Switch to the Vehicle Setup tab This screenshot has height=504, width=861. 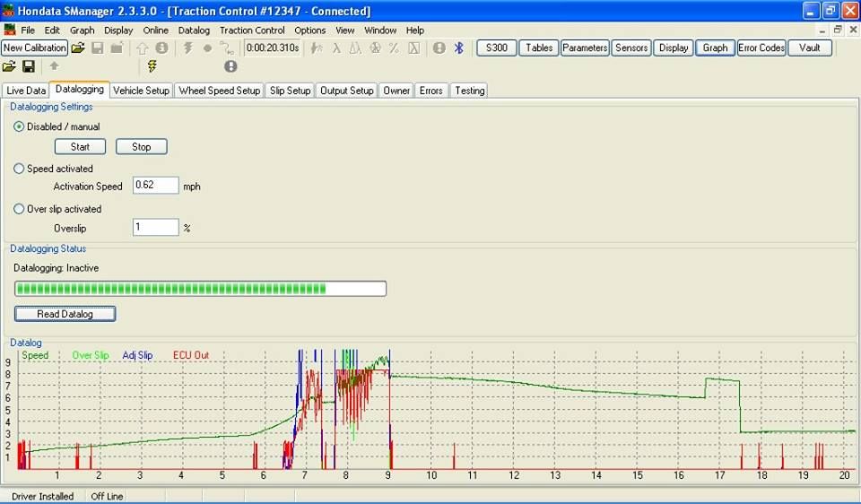click(x=141, y=91)
